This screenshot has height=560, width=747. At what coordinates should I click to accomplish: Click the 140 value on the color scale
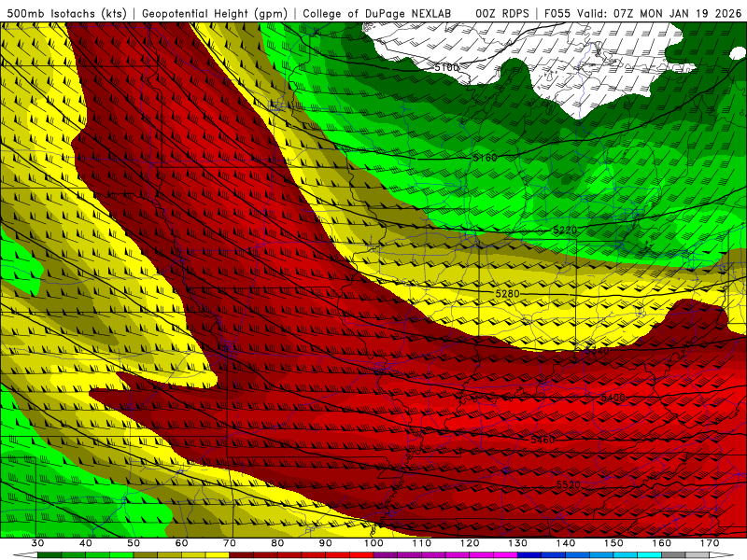pyautogui.click(x=566, y=543)
